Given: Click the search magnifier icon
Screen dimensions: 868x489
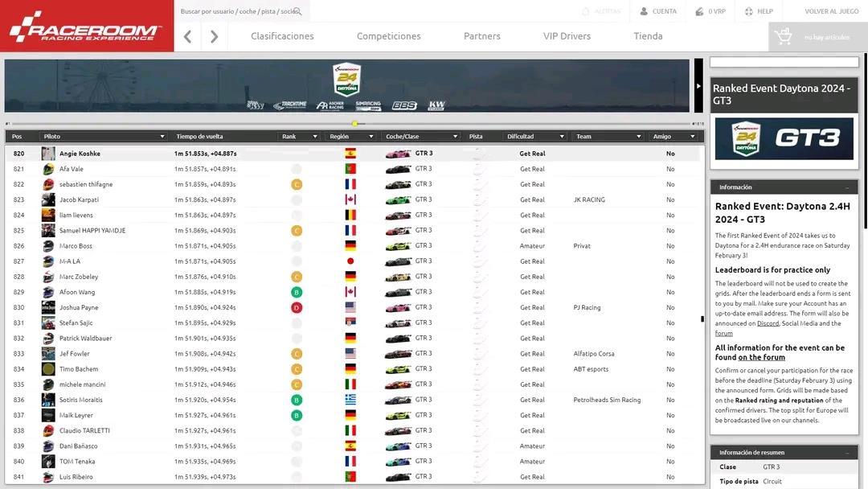Looking at the screenshot, I should point(297,11).
